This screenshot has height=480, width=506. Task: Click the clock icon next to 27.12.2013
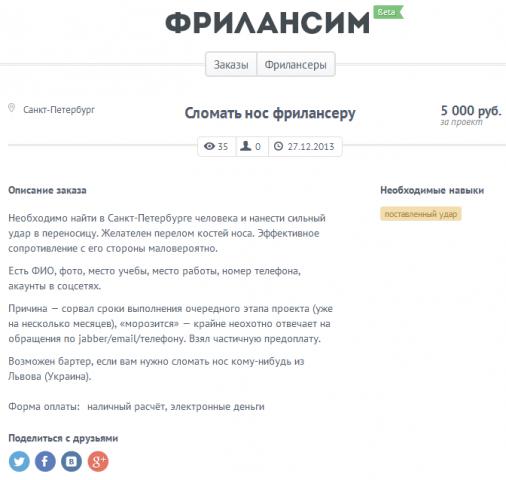278,146
